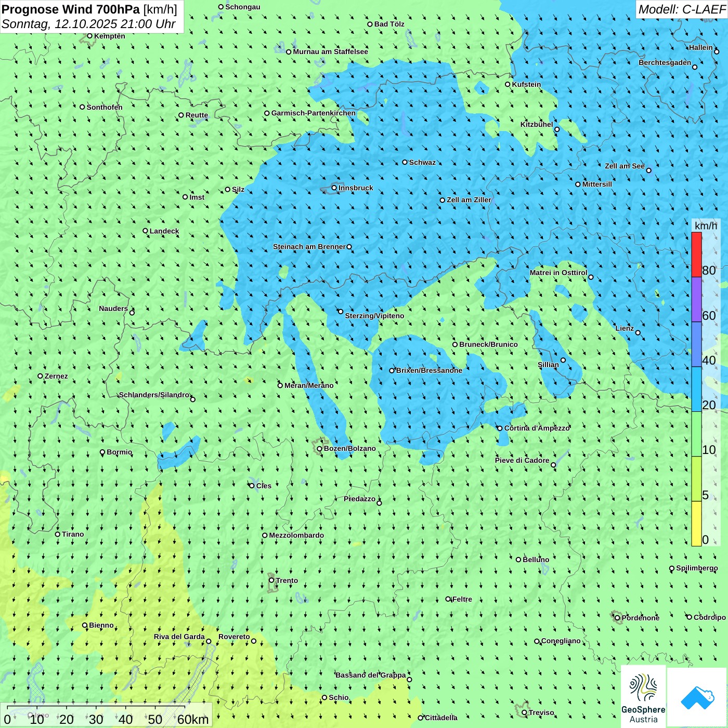
Task: Click the Murnau am Staffelsee label
Action: pyautogui.click(x=330, y=51)
